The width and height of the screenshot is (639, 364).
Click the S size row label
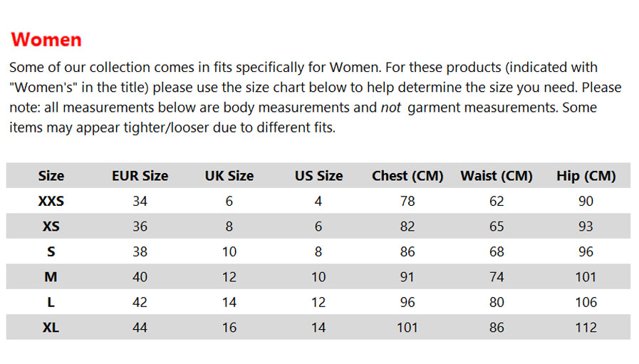(x=51, y=251)
